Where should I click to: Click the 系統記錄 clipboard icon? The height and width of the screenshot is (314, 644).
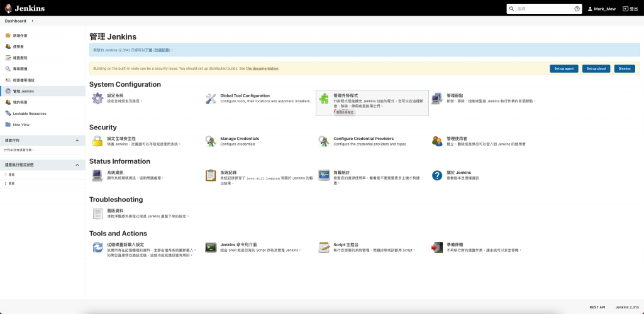211,175
